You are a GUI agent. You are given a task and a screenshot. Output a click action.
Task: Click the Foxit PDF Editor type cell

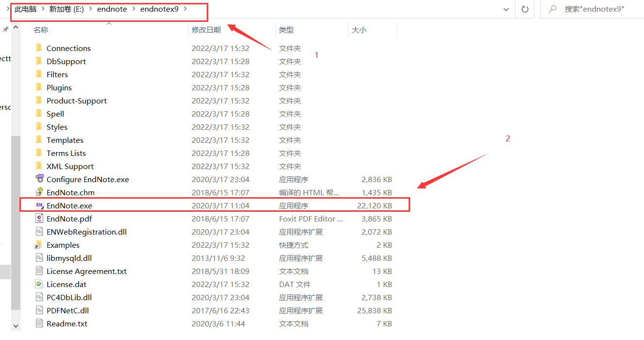tap(311, 219)
